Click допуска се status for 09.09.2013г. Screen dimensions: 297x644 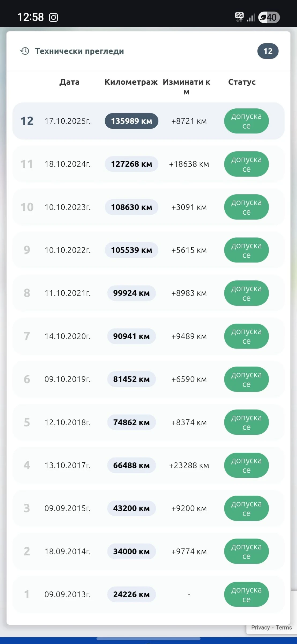(x=246, y=594)
